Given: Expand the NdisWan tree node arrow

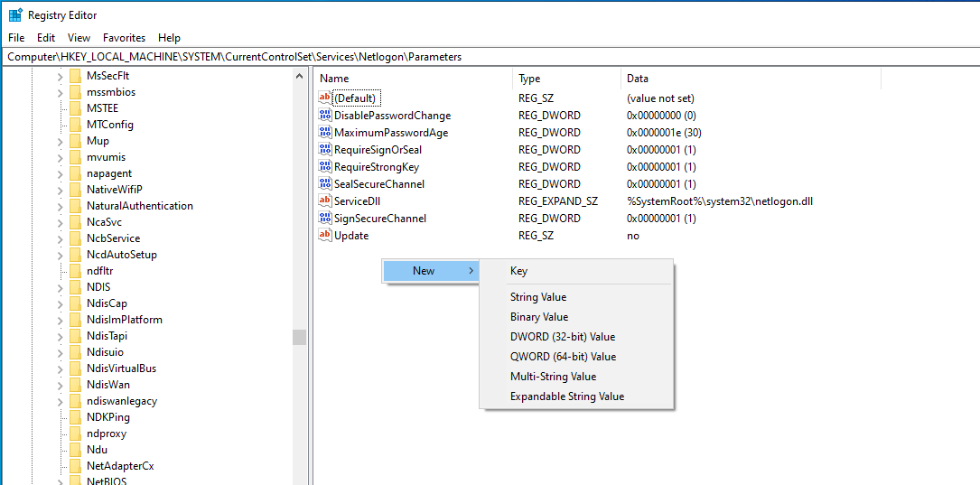Looking at the screenshot, I should point(60,385).
